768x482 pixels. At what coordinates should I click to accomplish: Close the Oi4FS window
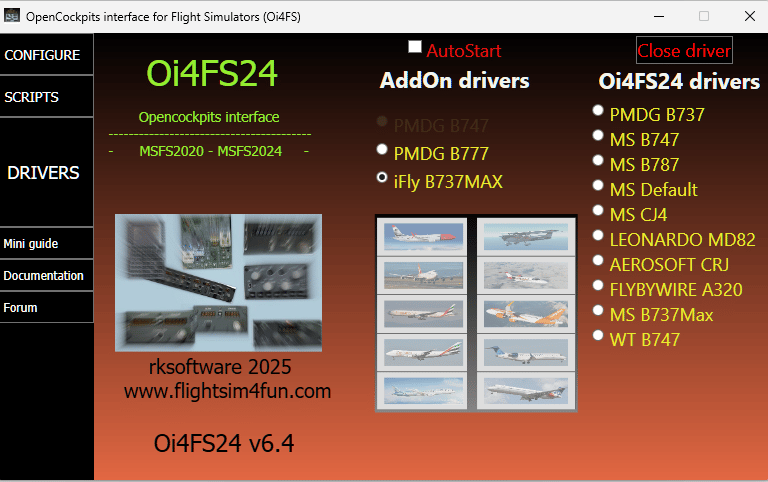[x=749, y=16]
